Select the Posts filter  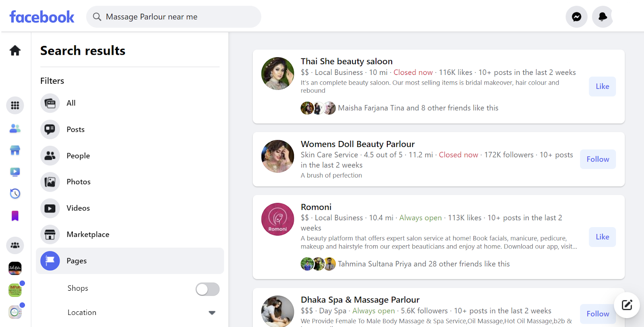pos(130,129)
